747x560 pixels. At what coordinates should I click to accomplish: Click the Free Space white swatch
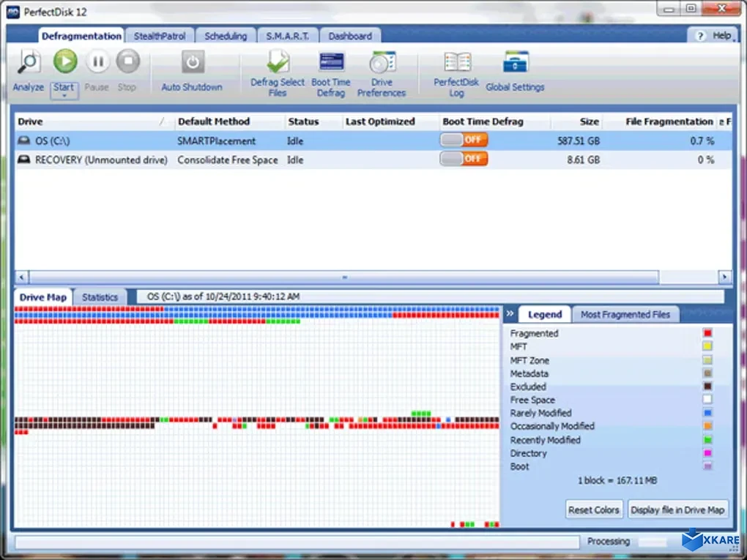707,400
